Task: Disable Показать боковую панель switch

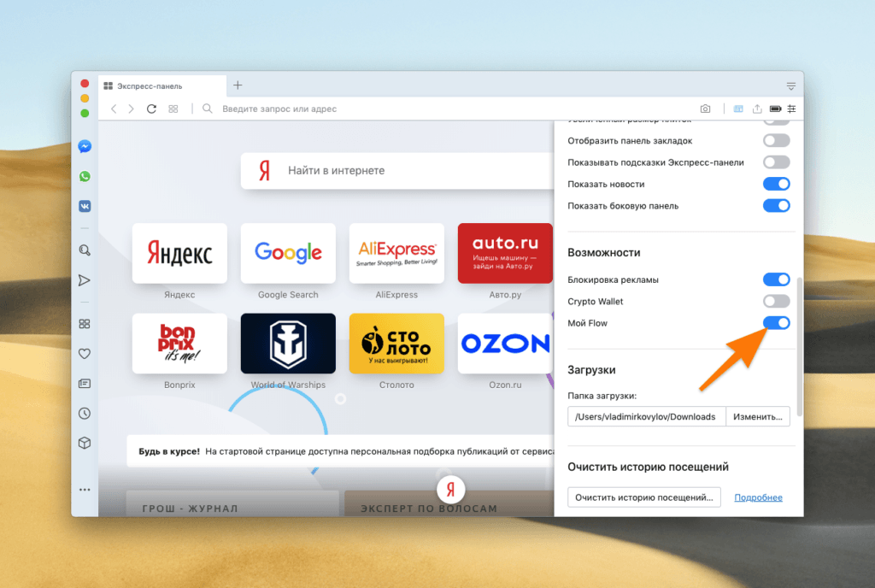Action: pos(776,206)
